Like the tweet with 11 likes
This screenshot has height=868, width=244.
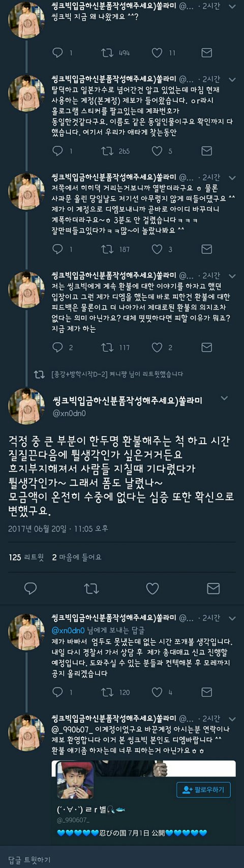click(x=157, y=53)
